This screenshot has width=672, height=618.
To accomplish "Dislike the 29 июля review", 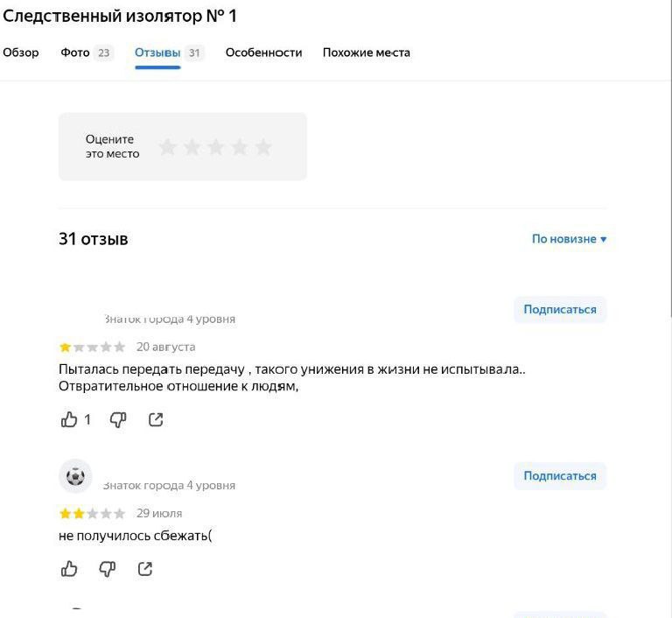I will click(x=108, y=570).
